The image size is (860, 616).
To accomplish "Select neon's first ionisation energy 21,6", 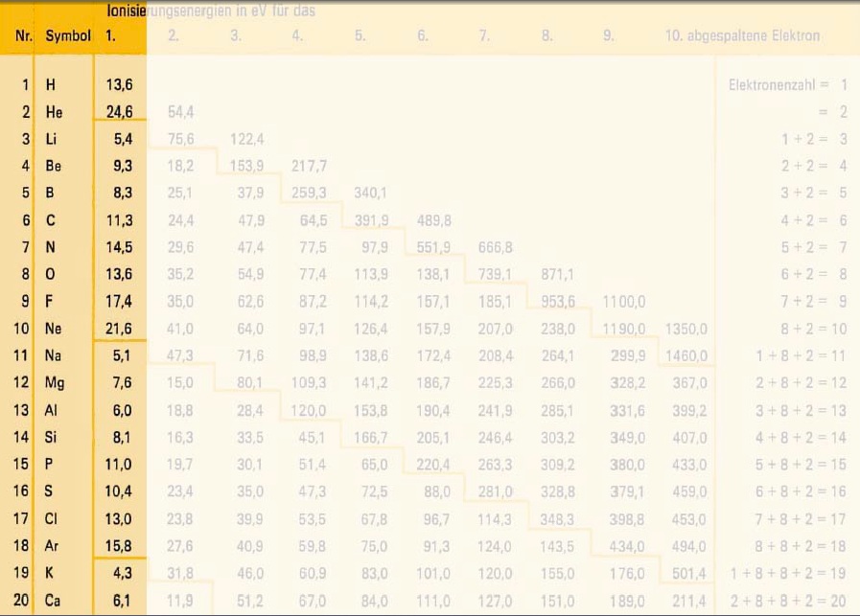I will coord(119,329).
